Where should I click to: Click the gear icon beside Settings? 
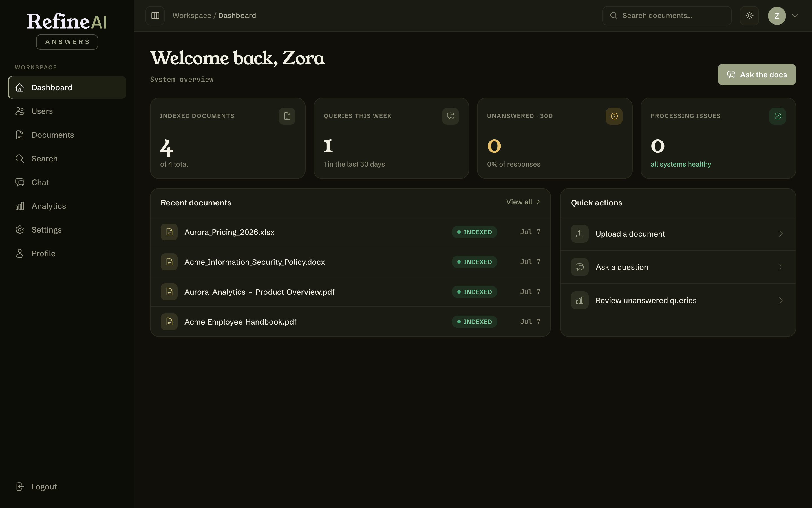(x=20, y=230)
